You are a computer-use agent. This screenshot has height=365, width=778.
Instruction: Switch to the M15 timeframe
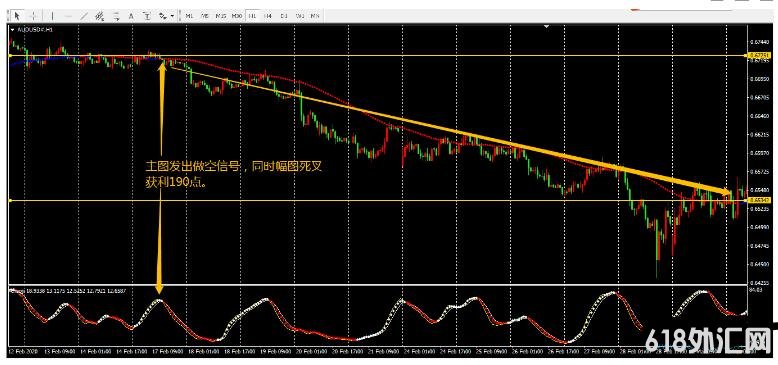pyautogui.click(x=221, y=16)
